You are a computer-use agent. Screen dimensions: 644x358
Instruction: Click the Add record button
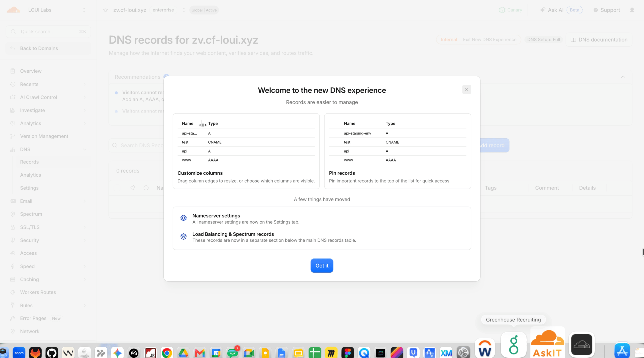point(495,145)
